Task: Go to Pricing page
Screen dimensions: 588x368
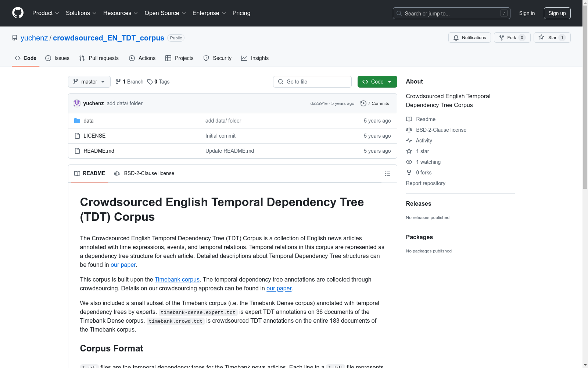Action: 241,13
